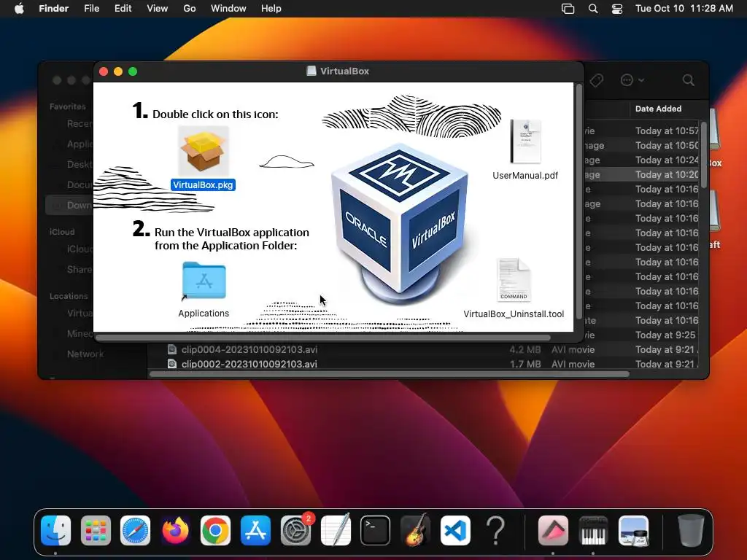Open Spotlight search in menu bar

pos(593,9)
